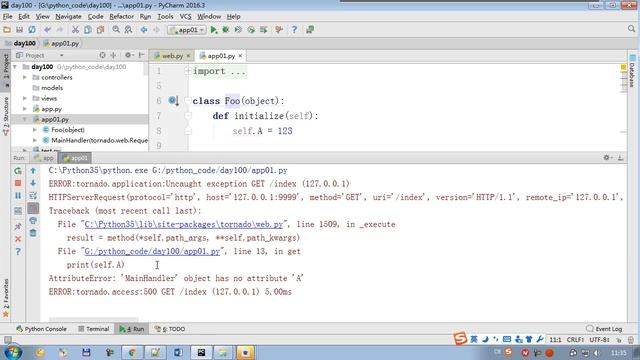Open the VCS menu
This screenshot has height=360, width=640.
(x=185, y=16)
